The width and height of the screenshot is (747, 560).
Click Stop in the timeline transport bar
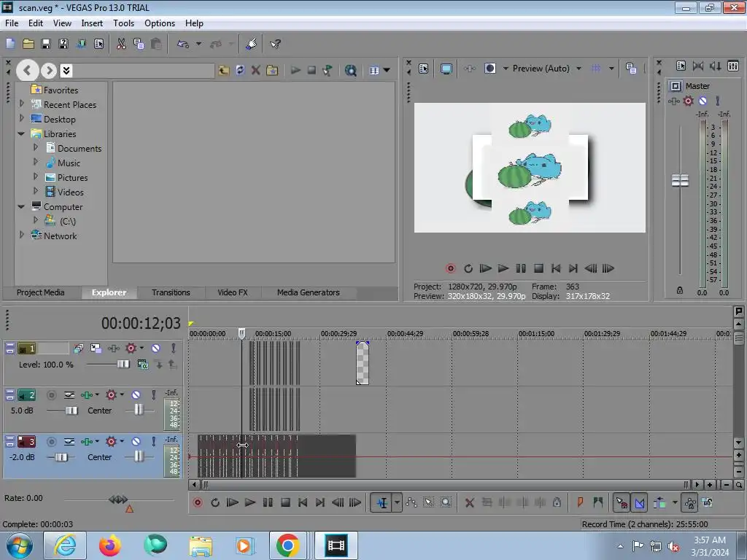pos(285,502)
